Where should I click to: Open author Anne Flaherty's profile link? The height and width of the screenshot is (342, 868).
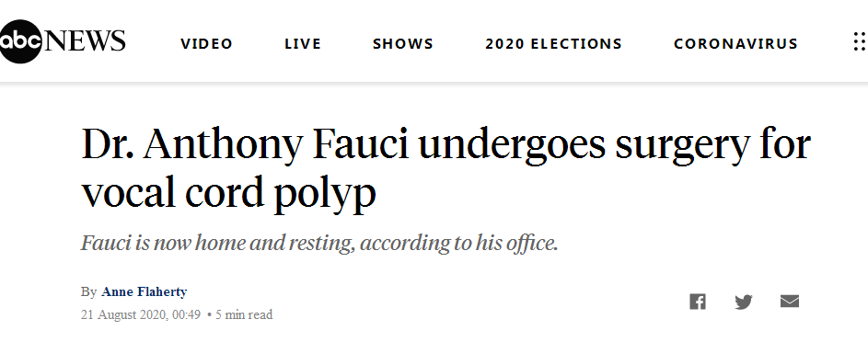(x=144, y=291)
